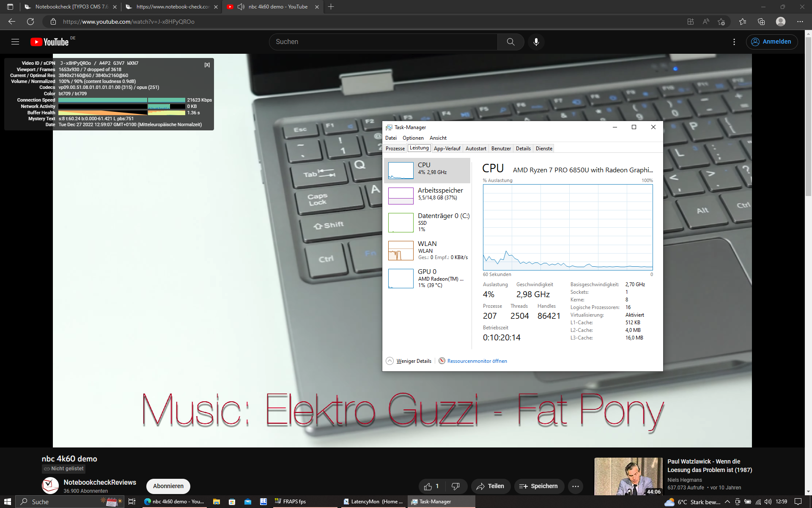Image resolution: width=812 pixels, height=508 pixels.
Task: Click the thumbs down dislike icon
Action: (x=455, y=486)
